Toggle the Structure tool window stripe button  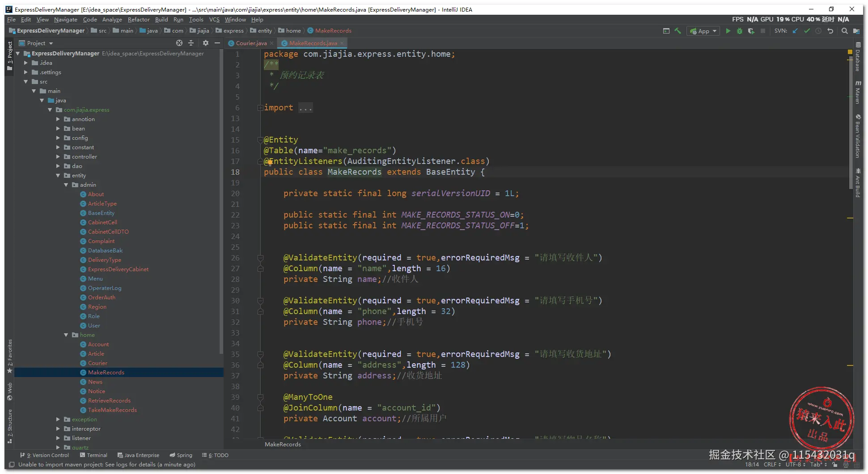pos(9,426)
